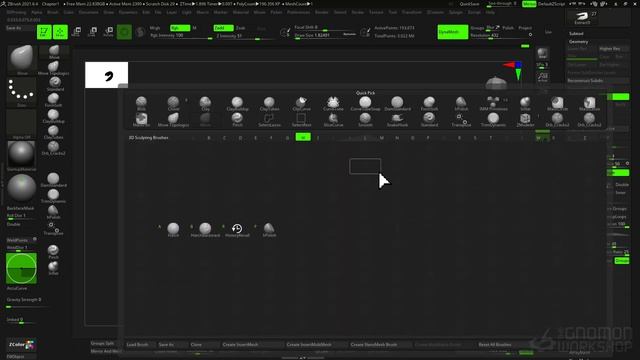Select the SelectRect brush
Viewport: 640px width, 360px height.
click(x=301, y=120)
